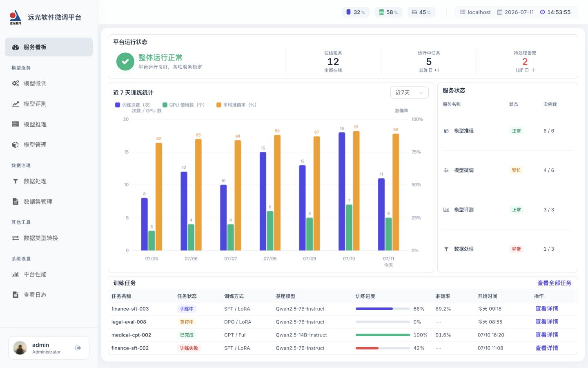The image size is (588, 368).
Task: Click the 模型管理 cube icon
Action: coord(16,145)
